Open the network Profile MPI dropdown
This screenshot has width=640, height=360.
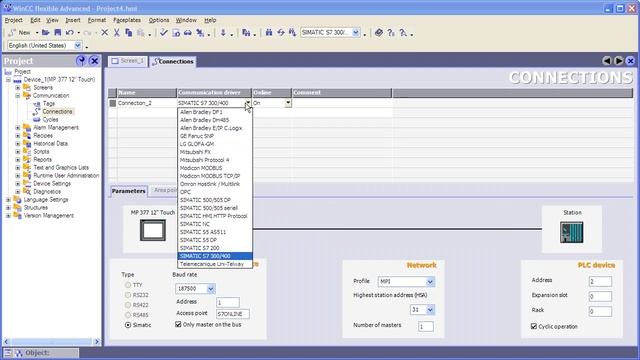tap(430, 282)
